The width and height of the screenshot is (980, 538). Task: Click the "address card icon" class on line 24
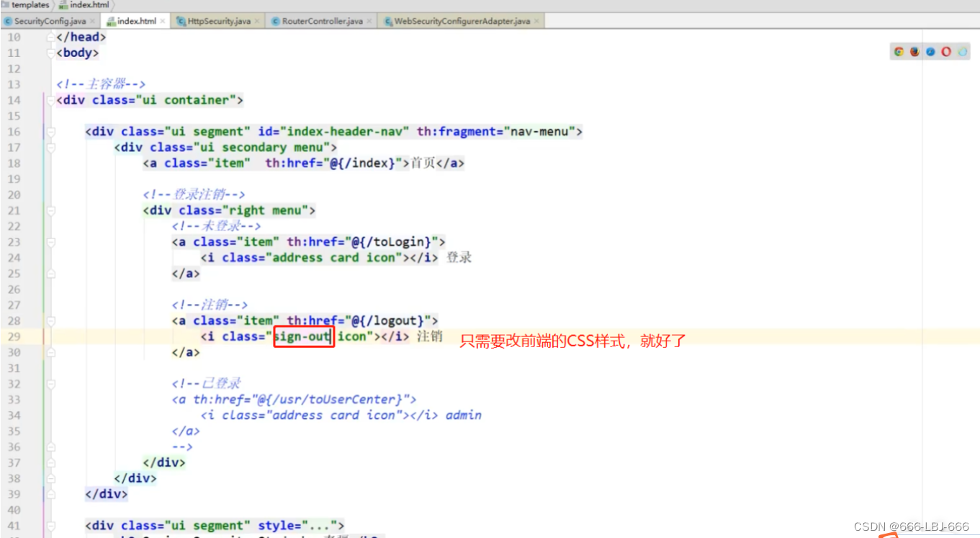[334, 258]
